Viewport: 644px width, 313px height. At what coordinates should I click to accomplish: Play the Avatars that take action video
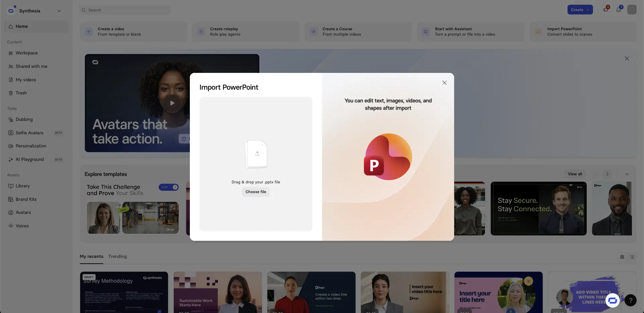point(172,103)
